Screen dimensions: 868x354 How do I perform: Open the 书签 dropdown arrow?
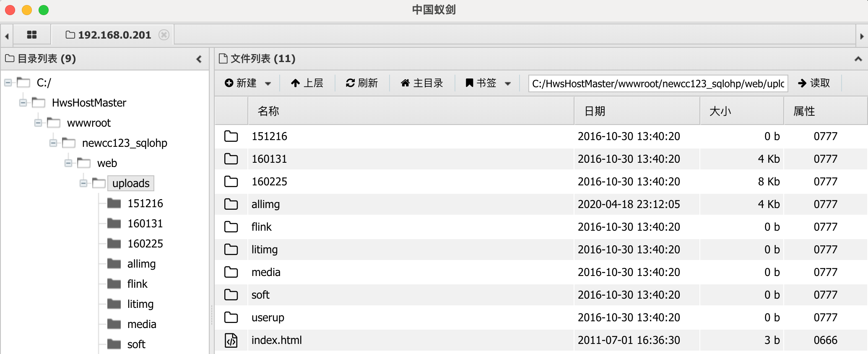coord(508,83)
